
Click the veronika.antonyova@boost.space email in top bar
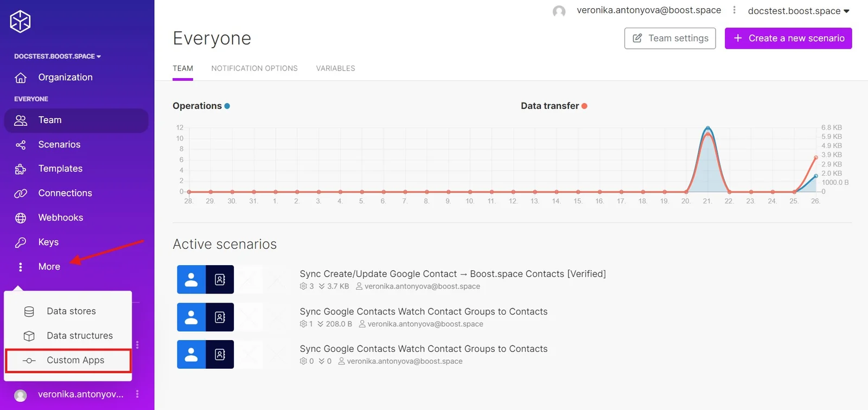[x=649, y=10]
